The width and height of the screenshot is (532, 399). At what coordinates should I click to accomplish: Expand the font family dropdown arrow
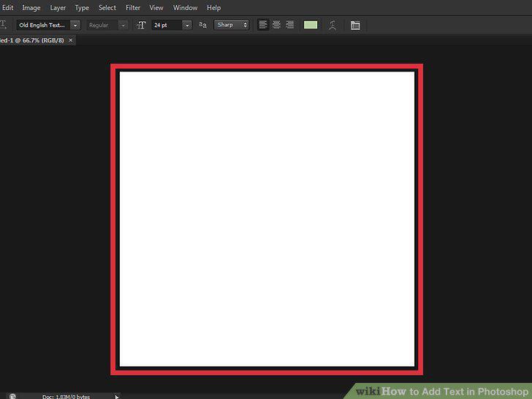point(75,25)
